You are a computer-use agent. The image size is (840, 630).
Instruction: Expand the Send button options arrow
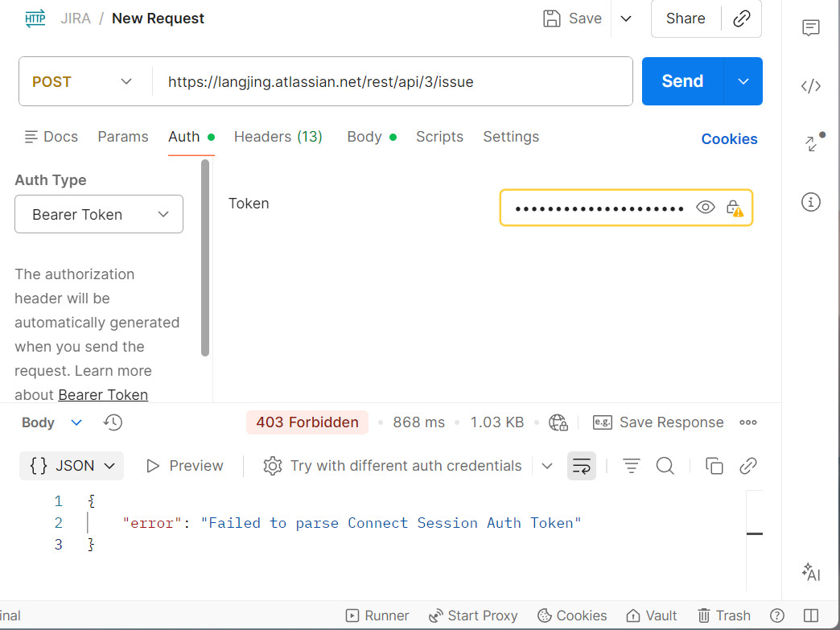click(x=743, y=81)
